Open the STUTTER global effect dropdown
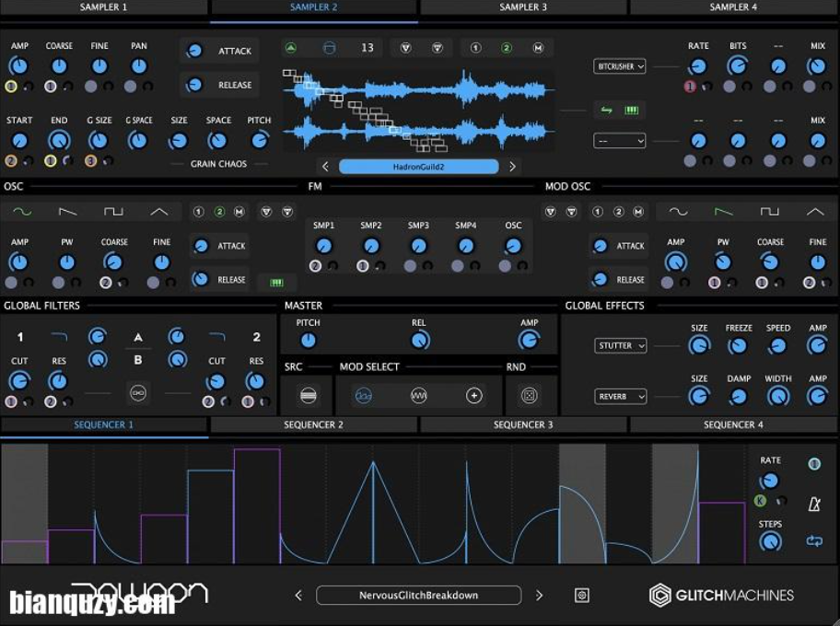The width and height of the screenshot is (840, 626). tap(621, 346)
